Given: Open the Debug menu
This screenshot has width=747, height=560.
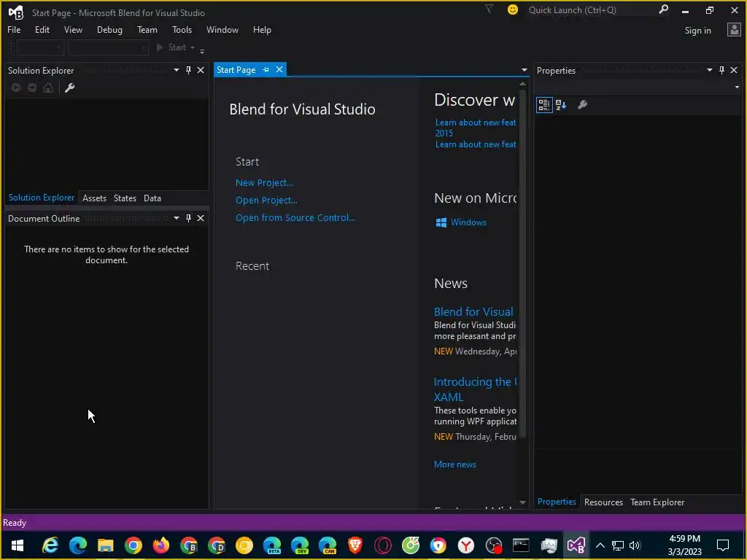Looking at the screenshot, I should [x=109, y=29].
